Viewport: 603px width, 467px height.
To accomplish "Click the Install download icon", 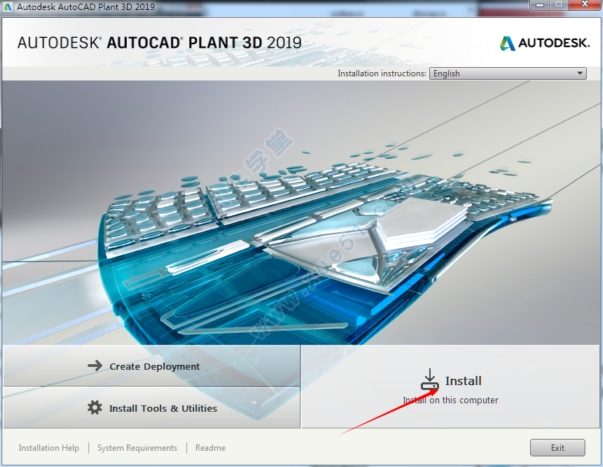I will coord(430,379).
